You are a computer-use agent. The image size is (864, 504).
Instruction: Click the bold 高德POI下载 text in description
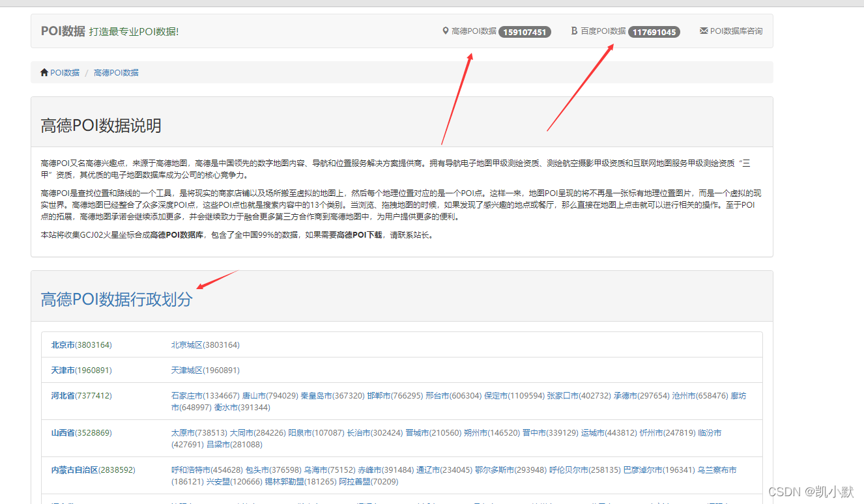pos(359,234)
